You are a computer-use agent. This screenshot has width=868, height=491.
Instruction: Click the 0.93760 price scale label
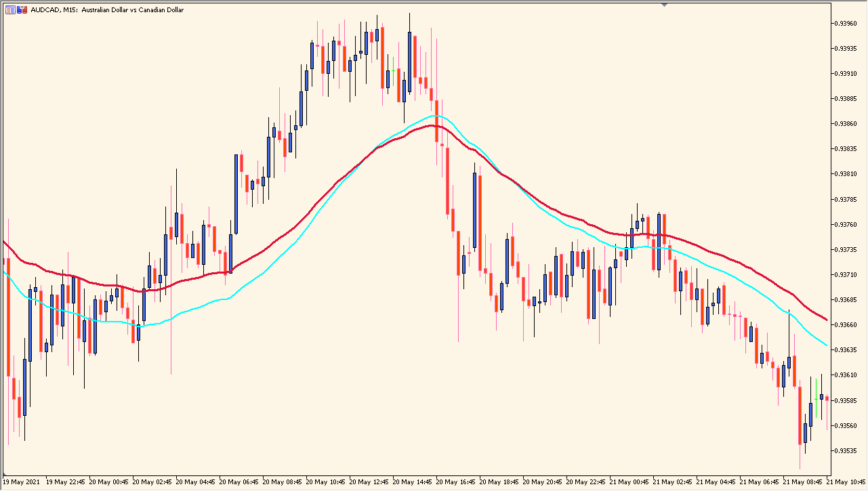847,224
